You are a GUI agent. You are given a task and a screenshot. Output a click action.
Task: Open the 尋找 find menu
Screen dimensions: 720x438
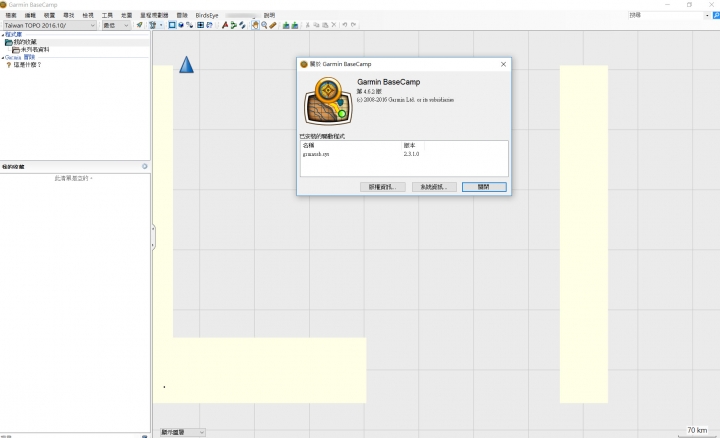(69, 15)
